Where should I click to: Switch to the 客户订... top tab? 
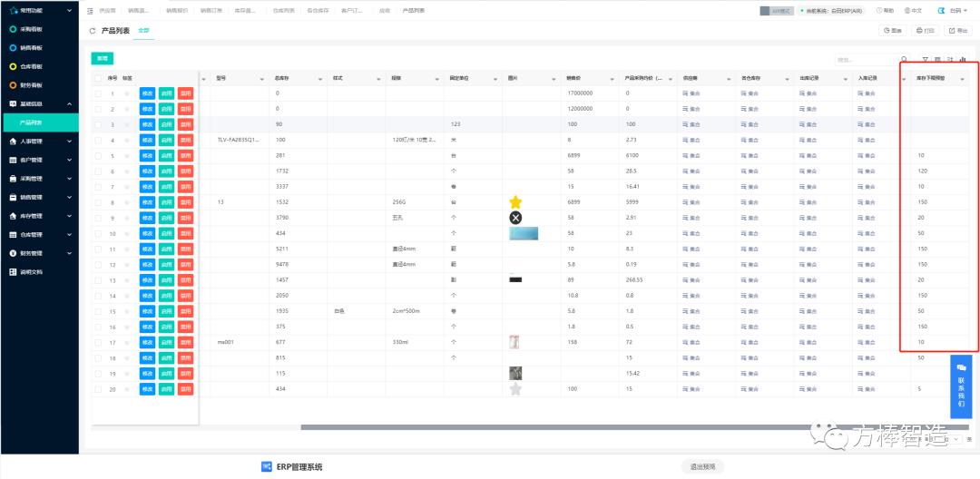[x=352, y=11]
